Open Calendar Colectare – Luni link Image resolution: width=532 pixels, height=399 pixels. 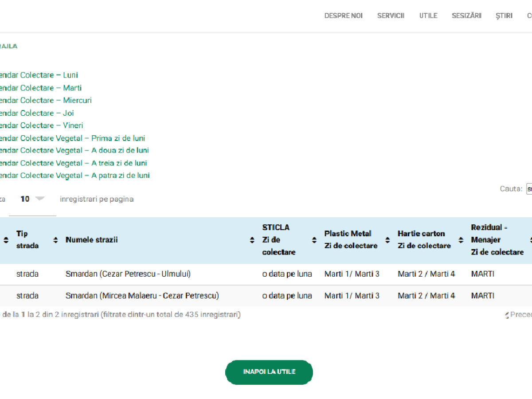click(x=39, y=75)
